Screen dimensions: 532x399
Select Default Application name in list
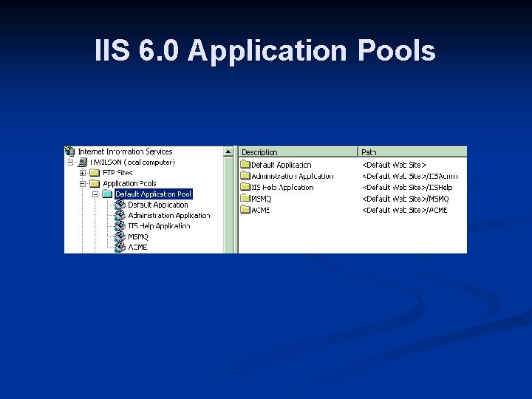click(281, 165)
